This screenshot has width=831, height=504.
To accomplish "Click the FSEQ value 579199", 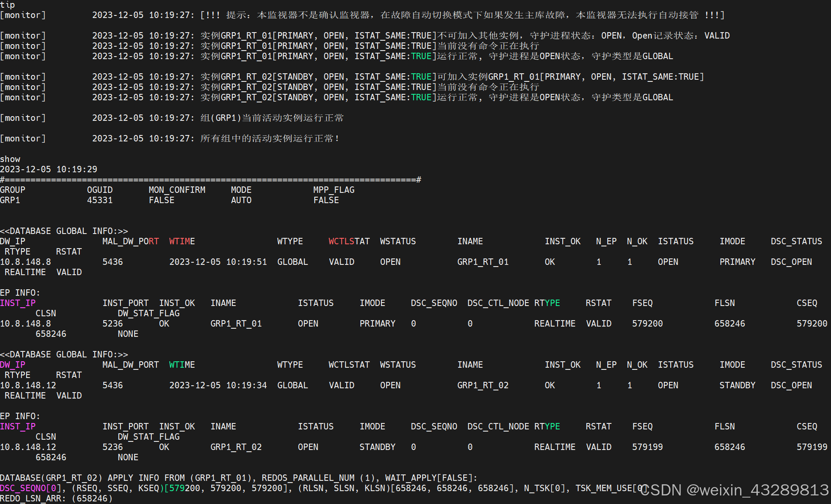I will pyautogui.click(x=648, y=447).
